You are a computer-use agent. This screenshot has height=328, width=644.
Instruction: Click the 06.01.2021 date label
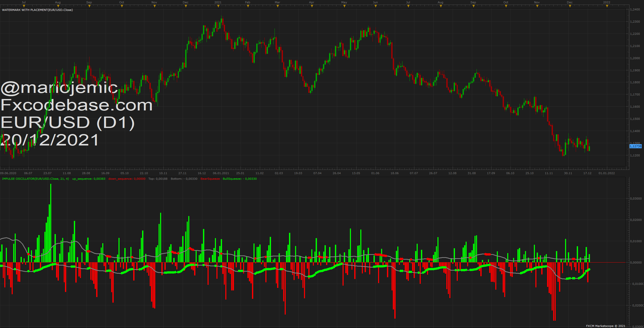pos(221,173)
